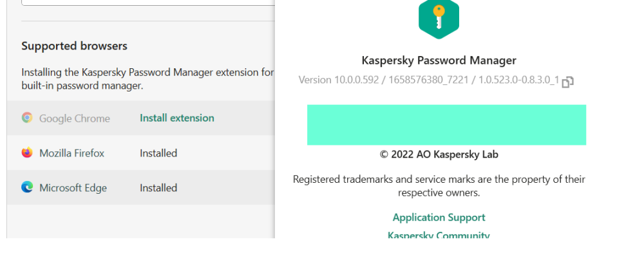Click the Mozilla Firefox browser icon
This screenshot has width=644, height=262.
pyautogui.click(x=27, y=153)
